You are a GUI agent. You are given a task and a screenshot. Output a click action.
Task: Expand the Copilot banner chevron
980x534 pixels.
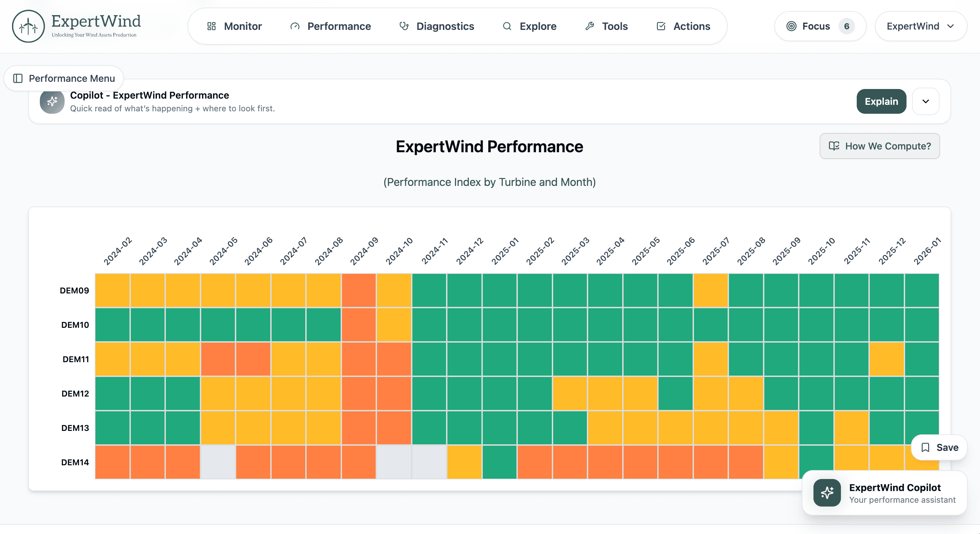[926, 101]
